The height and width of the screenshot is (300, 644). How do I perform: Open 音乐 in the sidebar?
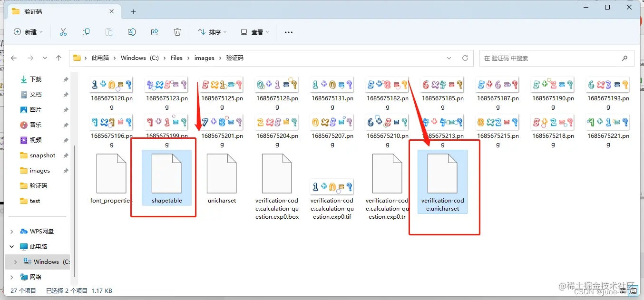(36, 125)
